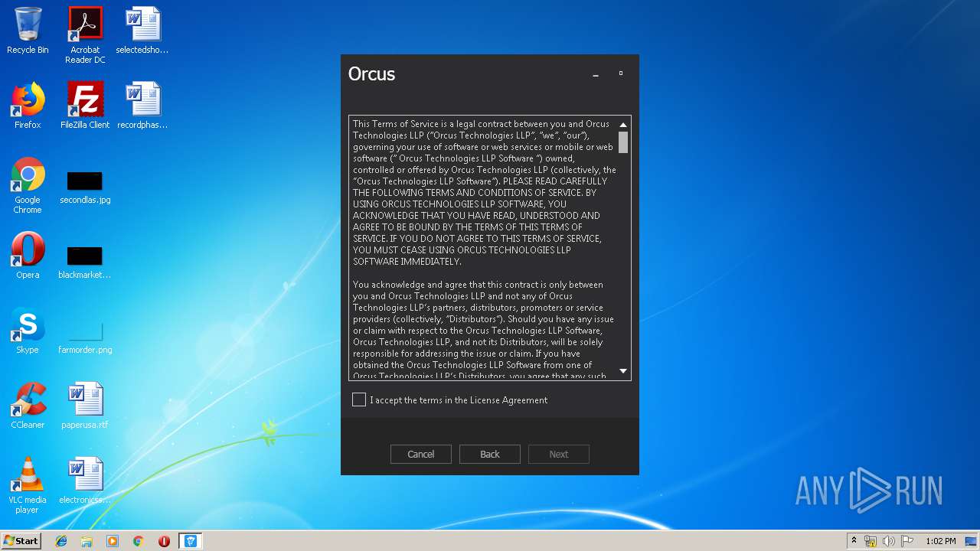Screen dimensions: 980x551
Task: Open Firefox desktop shortcut
Action: pyautogui.click(x=28, y=106)
